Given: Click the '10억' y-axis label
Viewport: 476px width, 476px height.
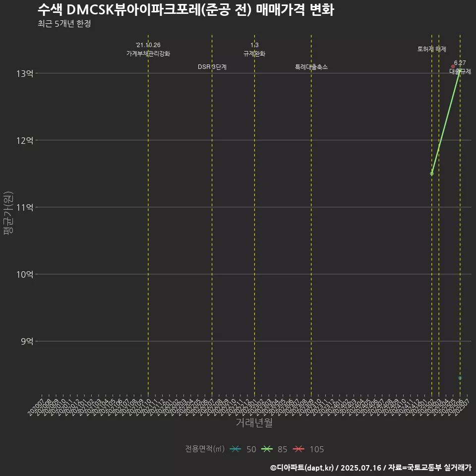Looking at the screenshot, I should pos(25,274).
